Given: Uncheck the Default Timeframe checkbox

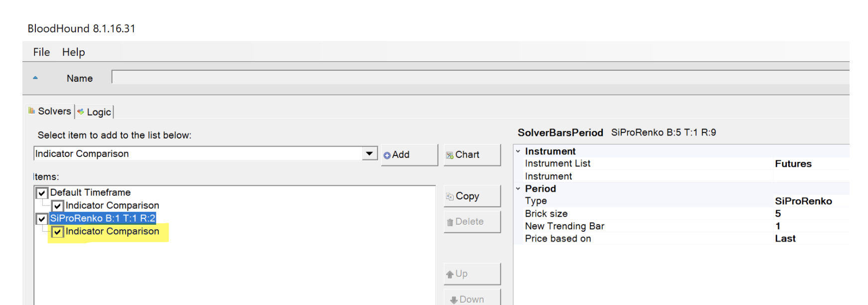Looking at the screenshot, I should pos(42,193).
